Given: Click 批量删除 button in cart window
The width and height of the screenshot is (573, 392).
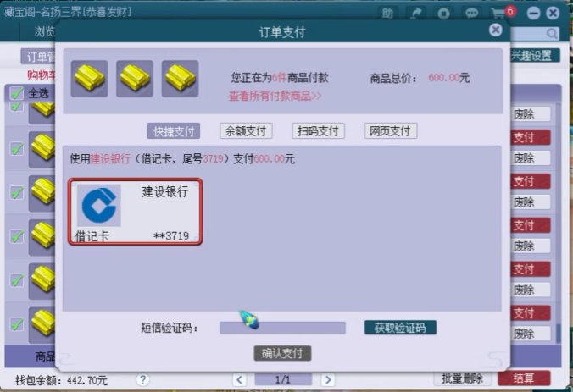Looking at the screenshot, I should point(462,378).
